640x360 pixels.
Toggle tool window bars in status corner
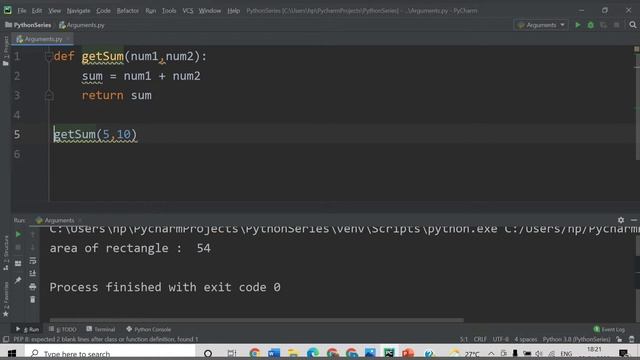pyautogui.click(x=6, y=339)
